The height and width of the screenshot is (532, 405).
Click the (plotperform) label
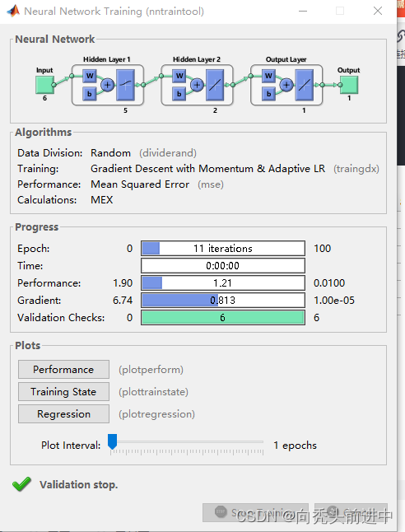[x=151, y=370]
